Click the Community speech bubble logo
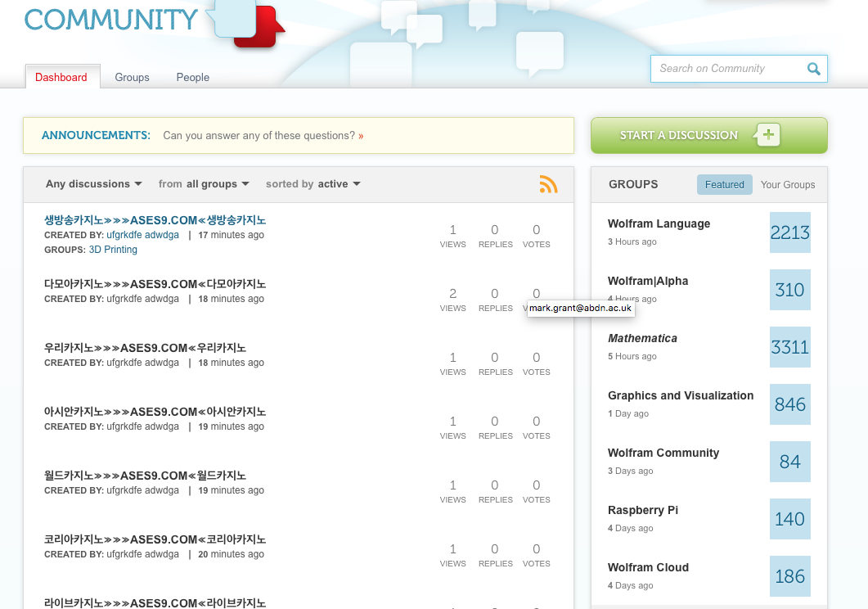This screenshot has height=609, width=868. pos(245,23)
